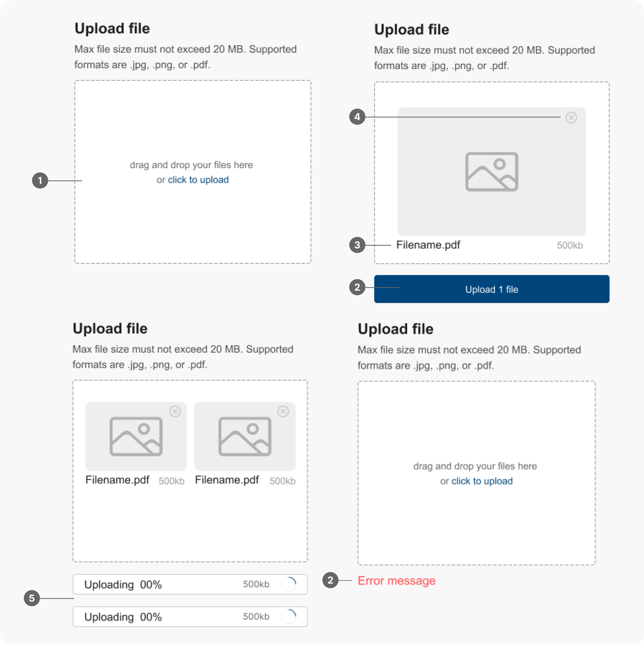Click the first upload progress spinner
Screen dimensions: 644x645
(289, 584)
